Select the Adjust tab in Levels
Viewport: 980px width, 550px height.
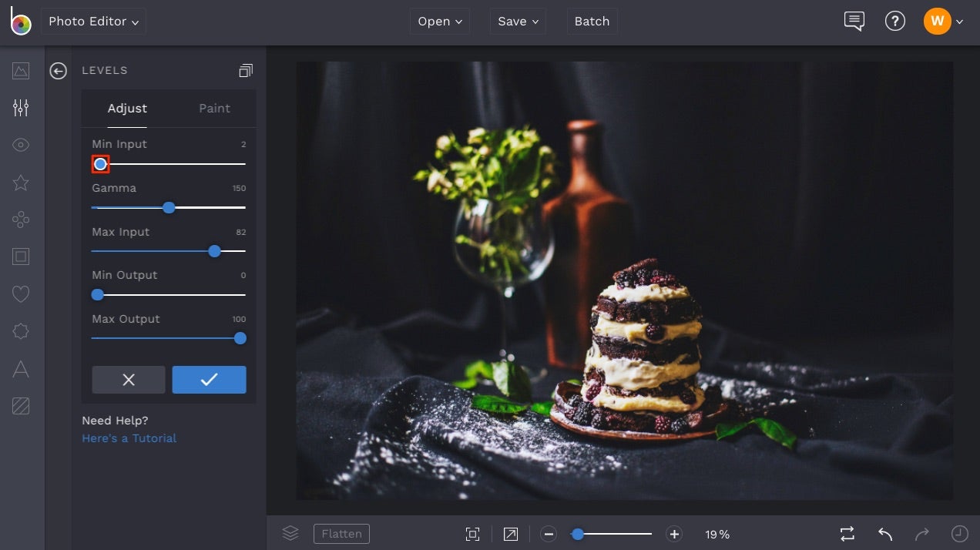(x=126, y=108)
